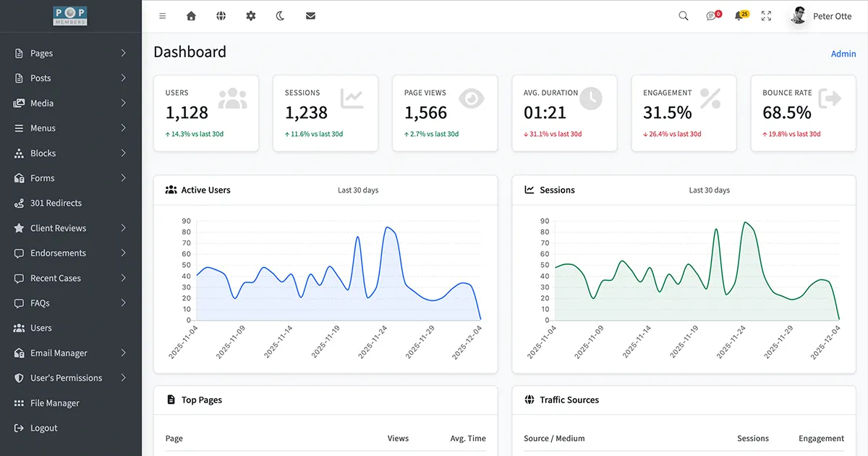Click the Forms icon in sidebar
This screenshot has width=868, height=456.
pos(19,178)
